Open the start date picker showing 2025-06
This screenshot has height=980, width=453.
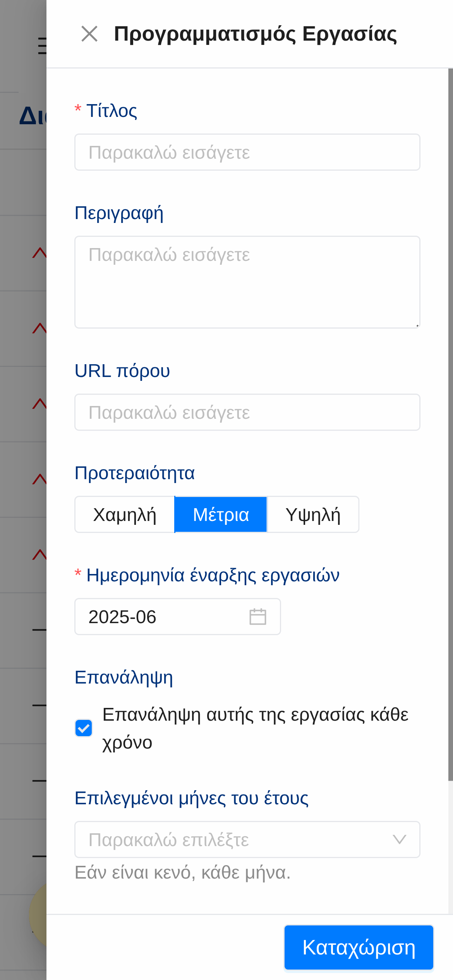tap(166, 617)
